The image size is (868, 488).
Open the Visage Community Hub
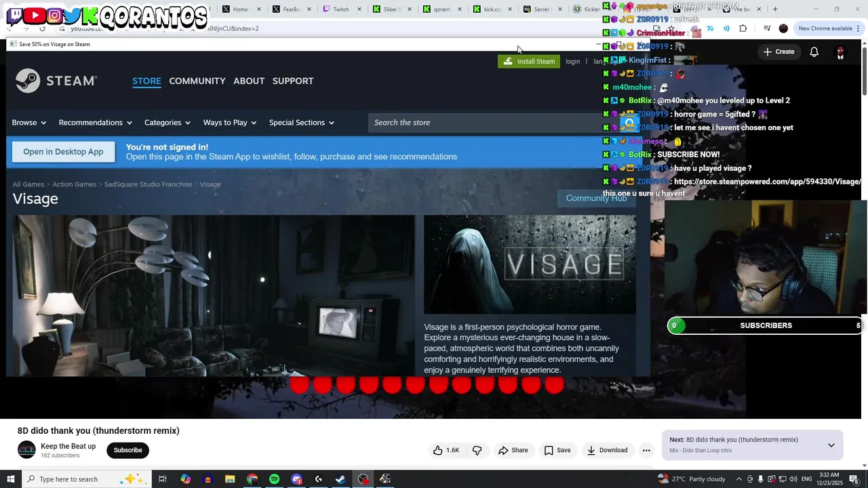[x=596, y=198]
